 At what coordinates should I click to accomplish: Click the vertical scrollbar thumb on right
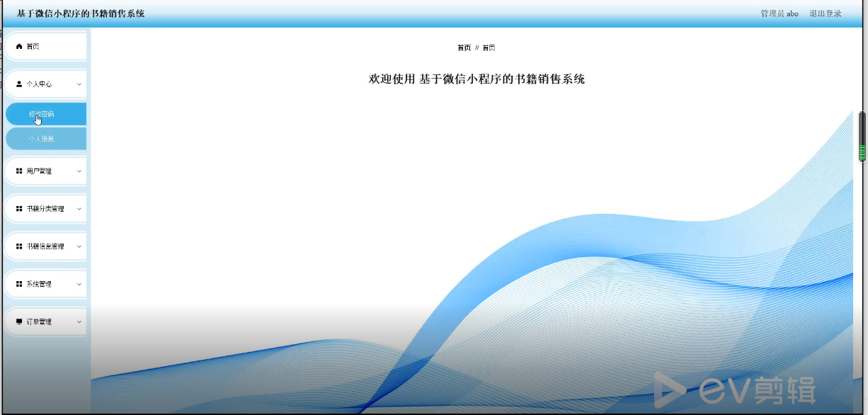[x=862, y=136]
